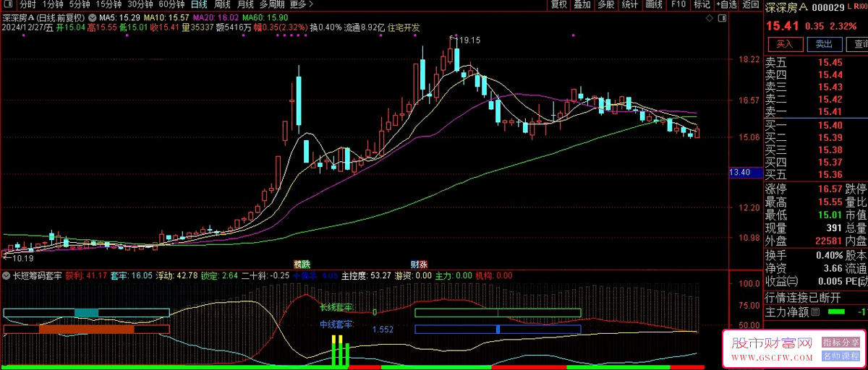868x370 pixels.
Task: Switch chart period to 60分钟
Action: click(171, 4)
